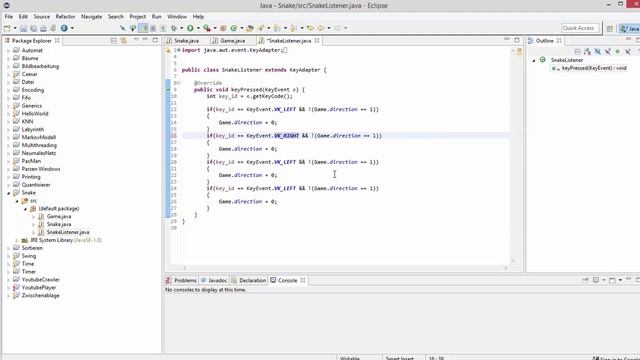
Task: Click the Display Selected Console icon
Action: click(596, 280)
